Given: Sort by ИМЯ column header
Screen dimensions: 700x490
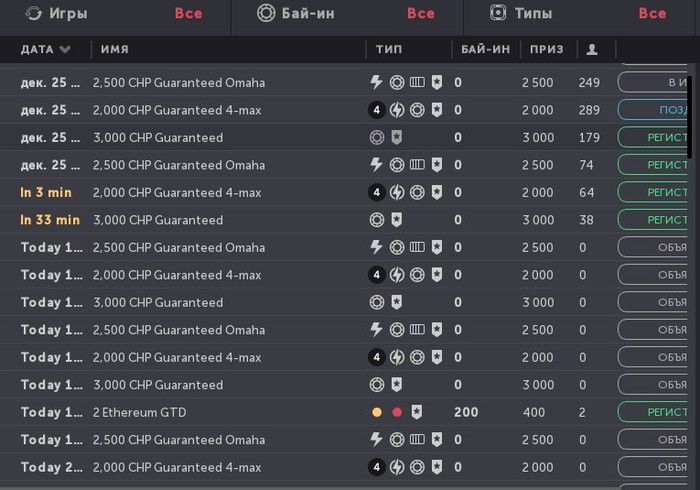Looking at the screenshot, I should tap(114, 49).
